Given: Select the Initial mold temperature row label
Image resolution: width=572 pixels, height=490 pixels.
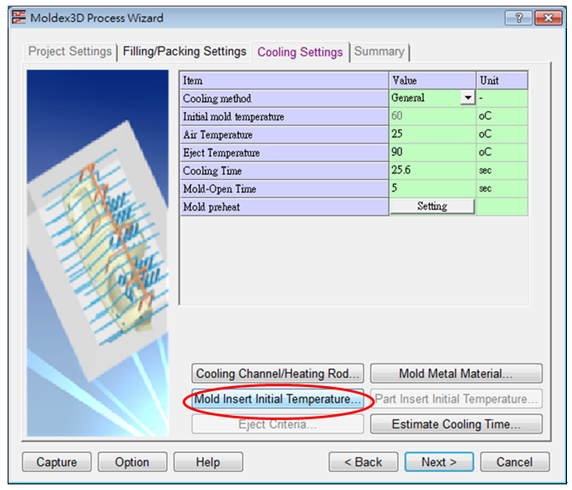Looking at the screenshot, I should click(x=284, y=116).
